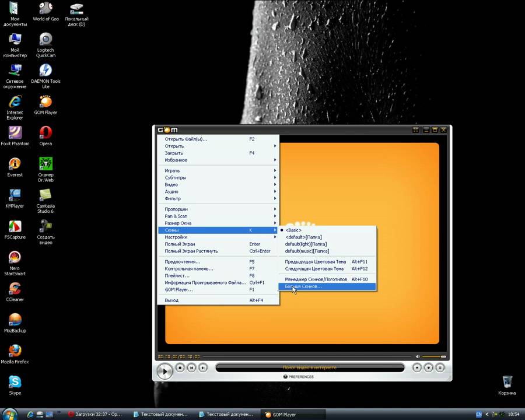Select 'default(music)[Папка]' skin
The width and height of the screenshot is (525, 420).
(x=327, y=251)
